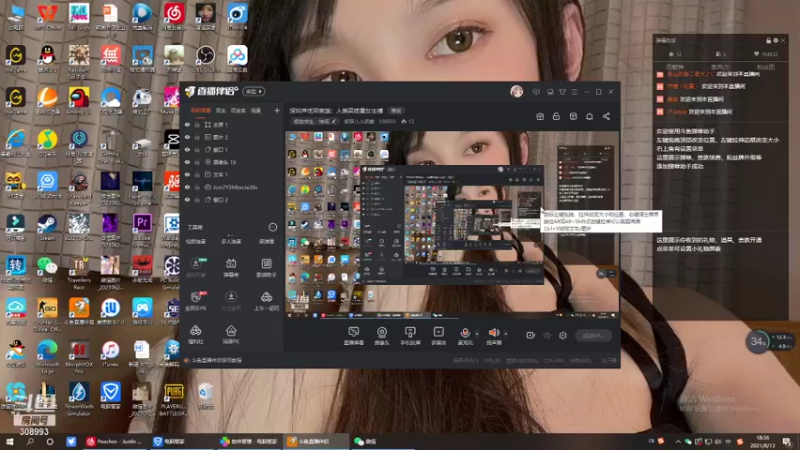Click the announcement text in the status bar
800x450 pixels.
(217, 360)
